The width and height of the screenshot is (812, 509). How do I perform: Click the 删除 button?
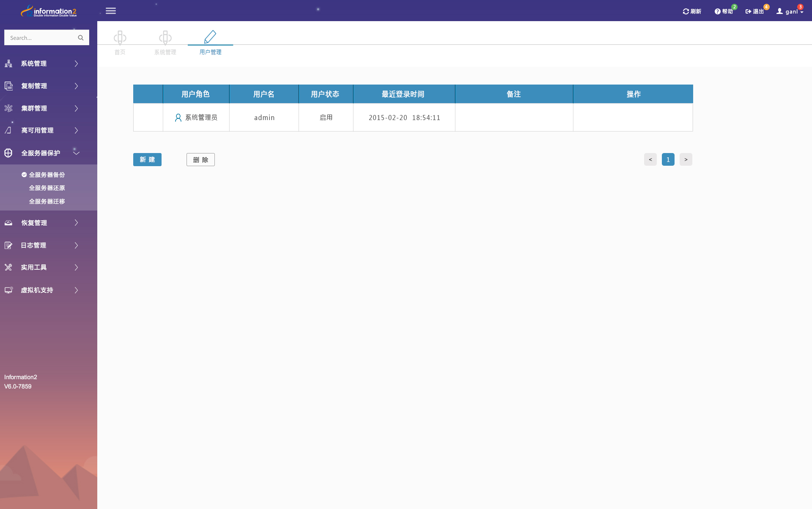click(200, 159)
